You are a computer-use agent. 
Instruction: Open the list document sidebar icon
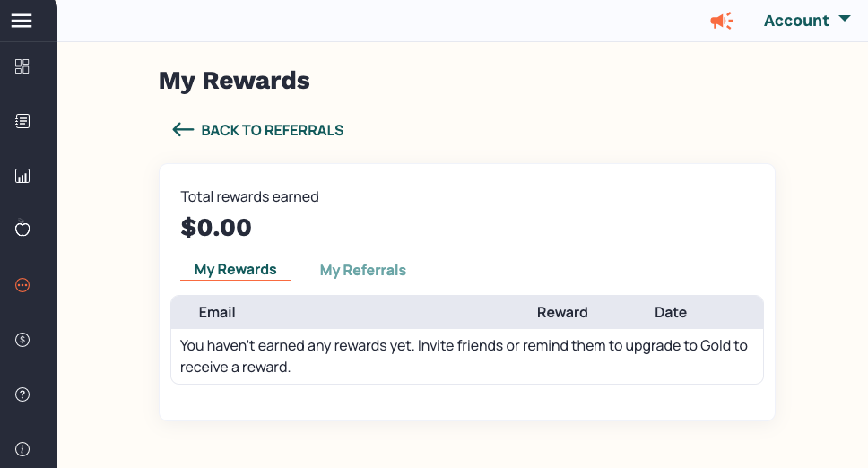[x=22, y=121]
